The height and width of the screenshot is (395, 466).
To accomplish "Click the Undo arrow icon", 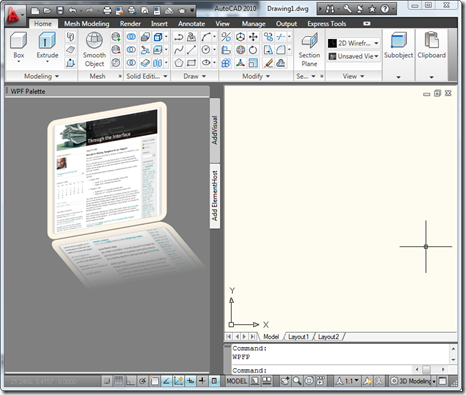I will [72, 11].
